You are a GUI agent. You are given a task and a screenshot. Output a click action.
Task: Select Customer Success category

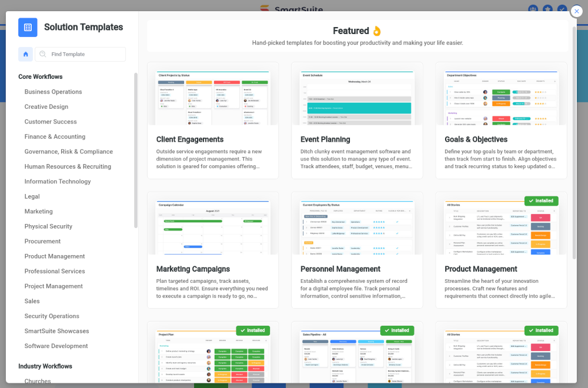click(x=51, y=122)
